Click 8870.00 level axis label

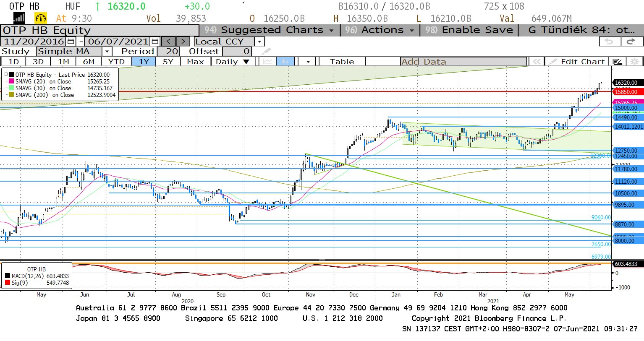coord(628,224)
